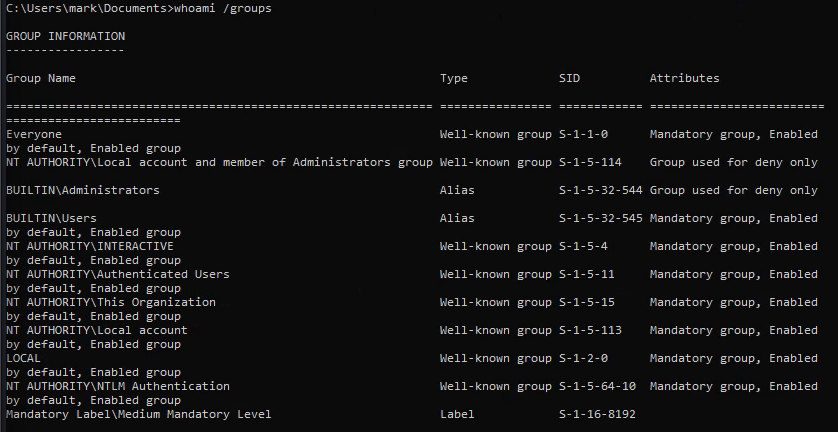Click the LOCAL group name
Screen dimensions: 838x432
click(24, 358)
